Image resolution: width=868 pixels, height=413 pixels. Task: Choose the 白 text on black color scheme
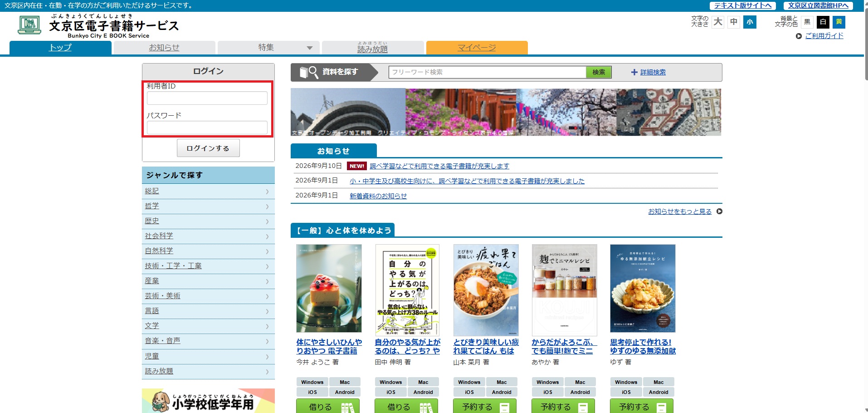pyautogui.click(x=823, y=22)
